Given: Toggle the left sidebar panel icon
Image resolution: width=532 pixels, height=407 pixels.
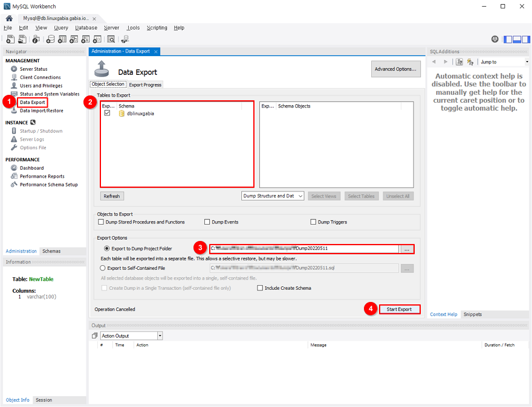Looking at the screenshot, I should (508, 39).
